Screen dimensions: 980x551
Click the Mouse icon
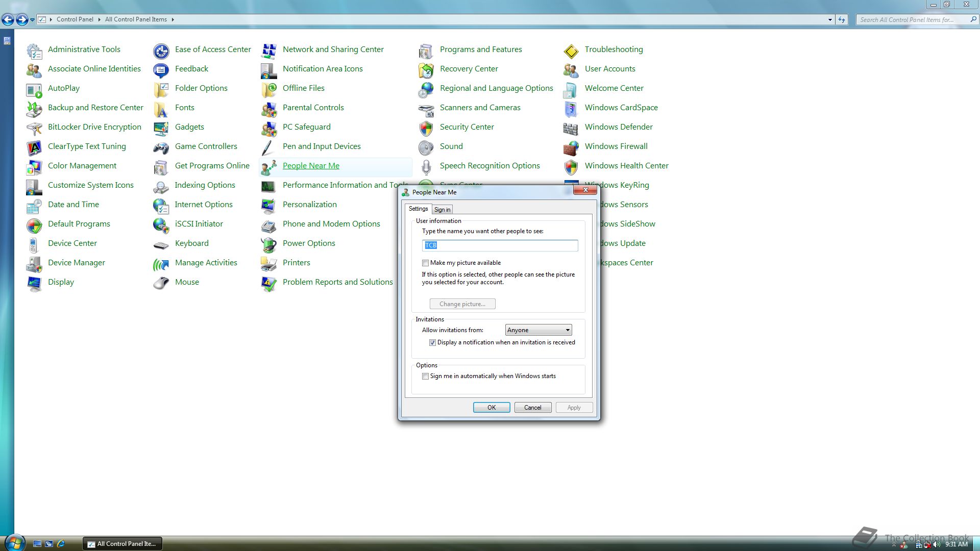point(161,283)
